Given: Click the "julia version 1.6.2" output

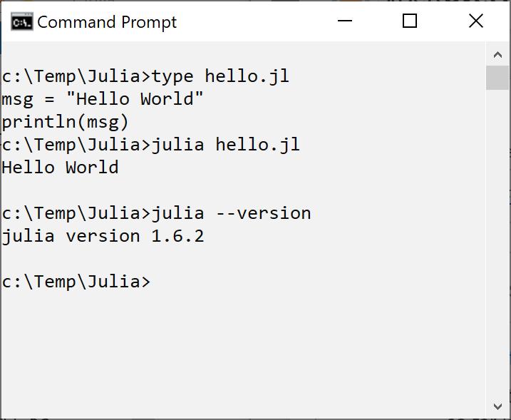Looking at the screenshot, I should click(103, 236).
